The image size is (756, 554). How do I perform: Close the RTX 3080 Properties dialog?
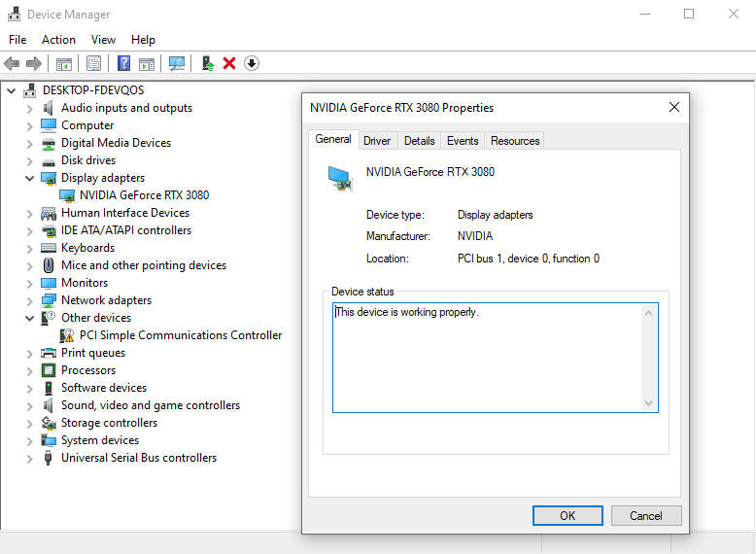[674, 107]
